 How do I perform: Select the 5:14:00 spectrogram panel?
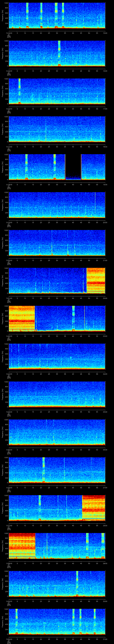(57, 16)
